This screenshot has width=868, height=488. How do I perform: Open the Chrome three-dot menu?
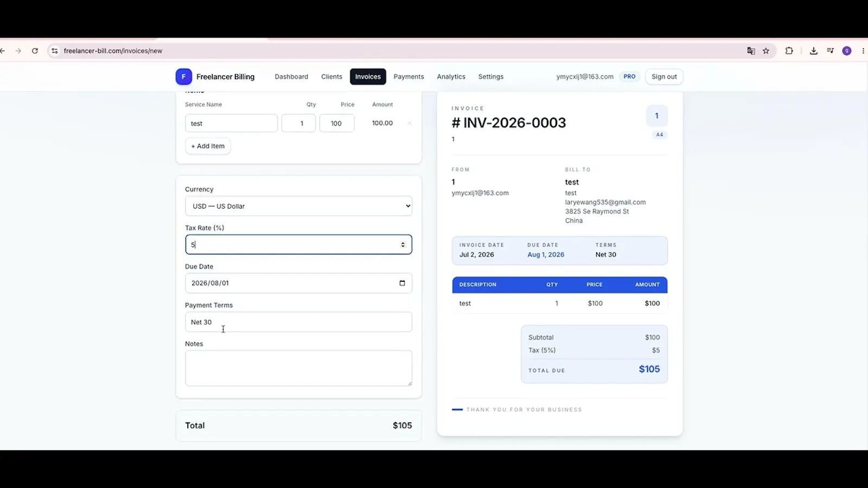(863, 51)
